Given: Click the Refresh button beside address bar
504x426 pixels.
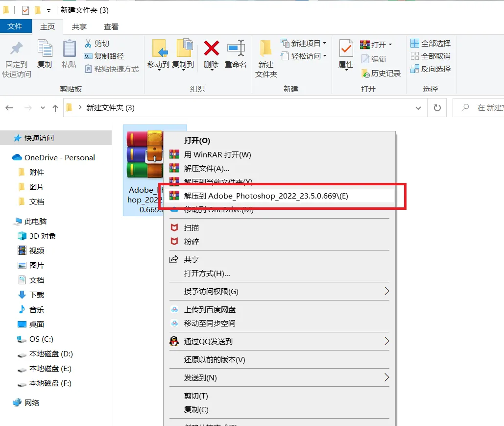Looking at the screenshot, I should click(437, 108).
